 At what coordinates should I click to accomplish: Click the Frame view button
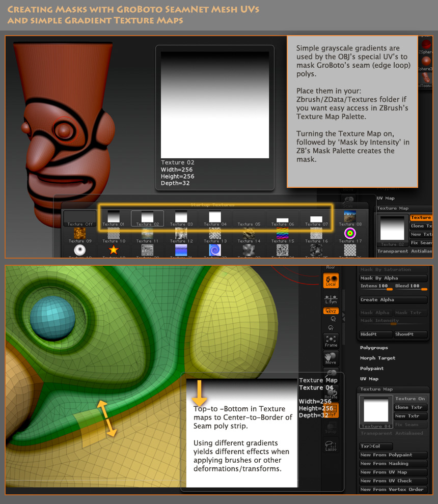coord(331,341)
